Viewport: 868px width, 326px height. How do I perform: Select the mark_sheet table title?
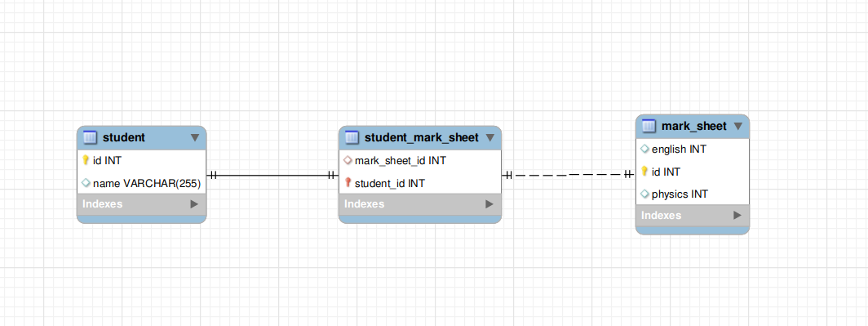(x=693, y=127)
